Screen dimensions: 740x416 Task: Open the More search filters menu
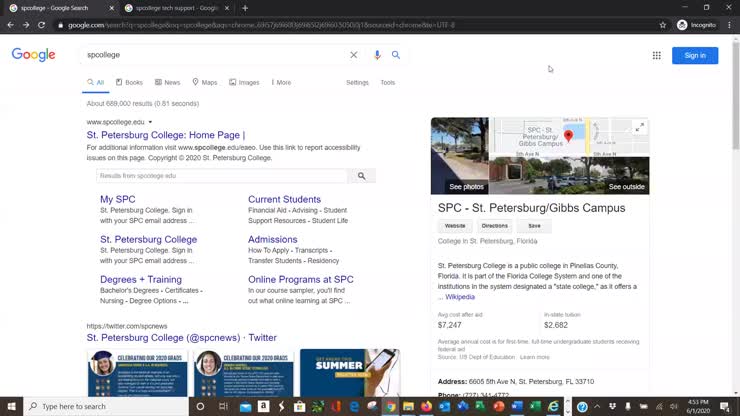[281, 82]
